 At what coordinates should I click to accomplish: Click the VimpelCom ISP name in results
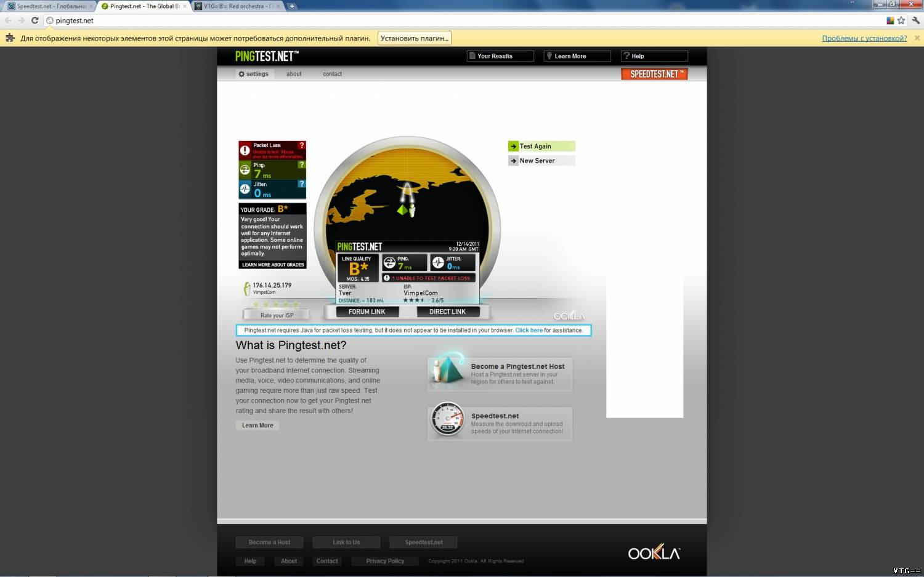tap(421, 293)
